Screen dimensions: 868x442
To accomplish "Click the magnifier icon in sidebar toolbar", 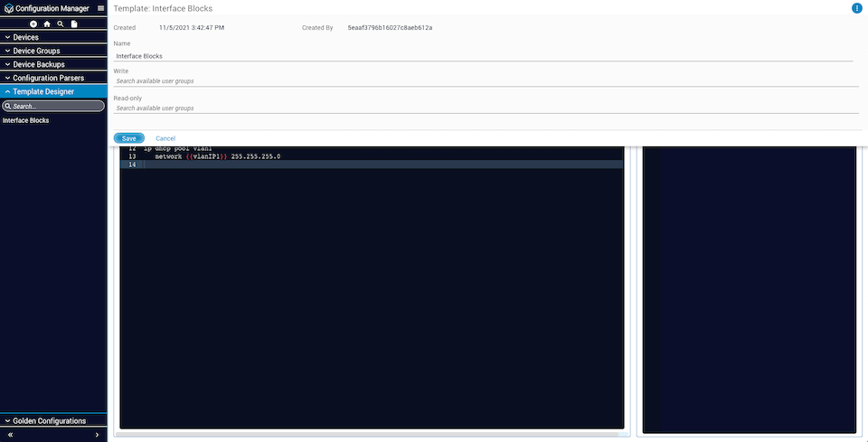I will click(x=61, y=24).
